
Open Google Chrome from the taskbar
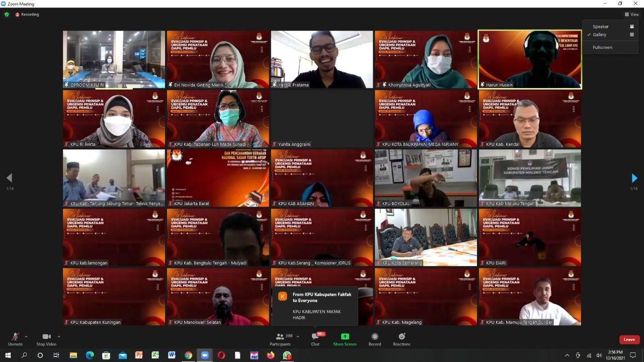click(188, 355)
